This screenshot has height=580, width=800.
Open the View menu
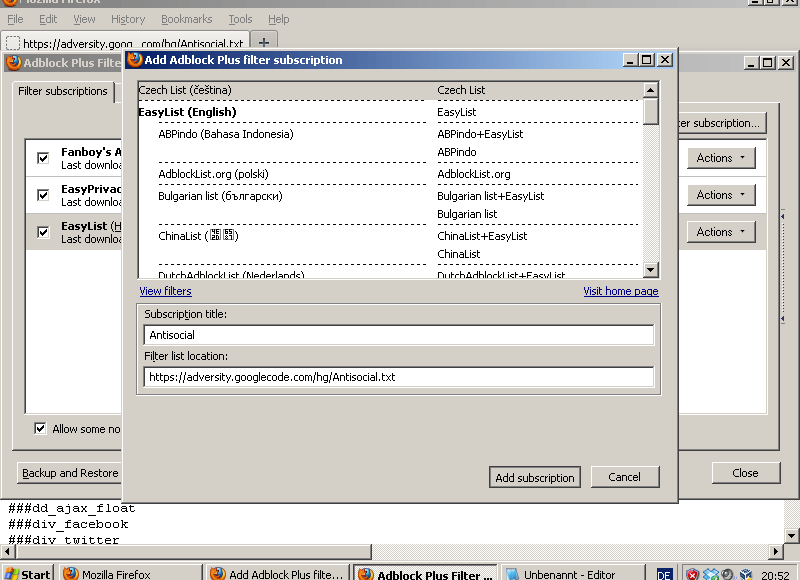pos(84,19)
